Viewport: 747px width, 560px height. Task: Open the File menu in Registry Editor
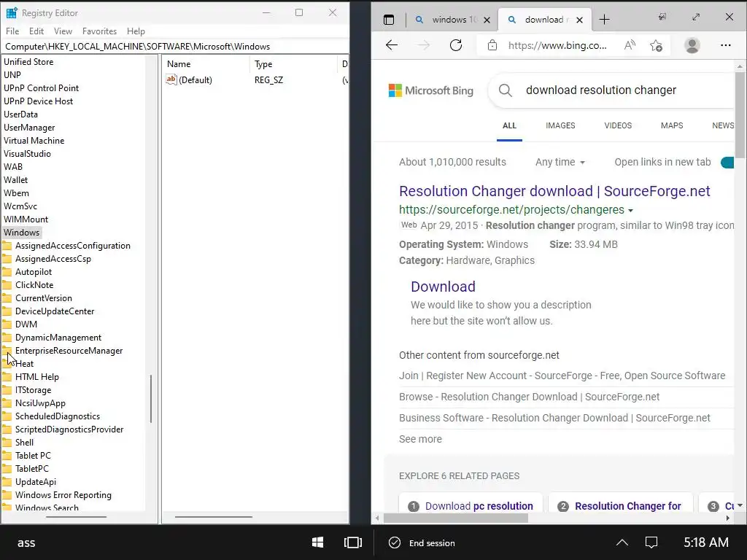[x=12, y=31]
